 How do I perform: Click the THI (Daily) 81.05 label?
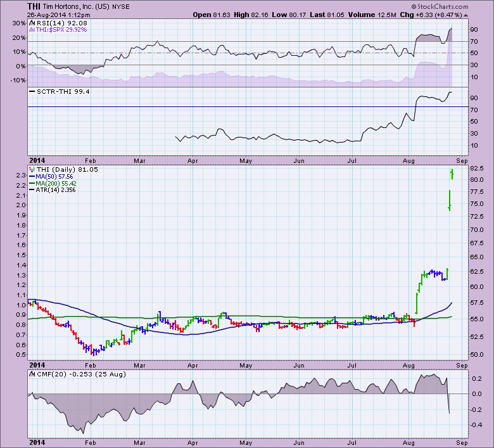coord(67,170)
